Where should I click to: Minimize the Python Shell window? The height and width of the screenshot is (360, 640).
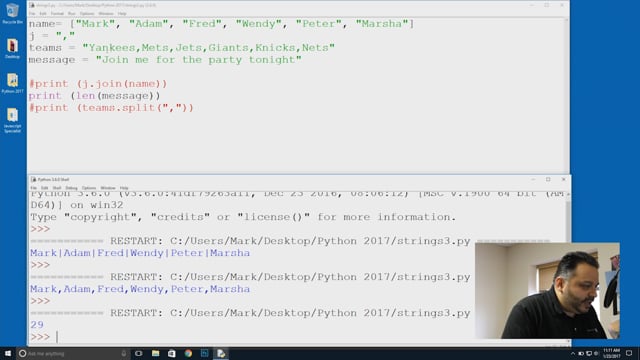tap(533, 180)
